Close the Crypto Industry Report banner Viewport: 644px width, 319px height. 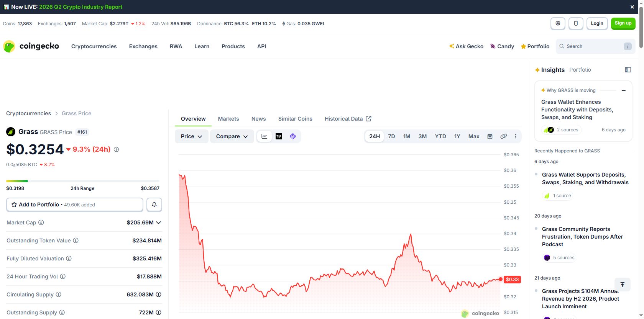click(x=632, y=7)
